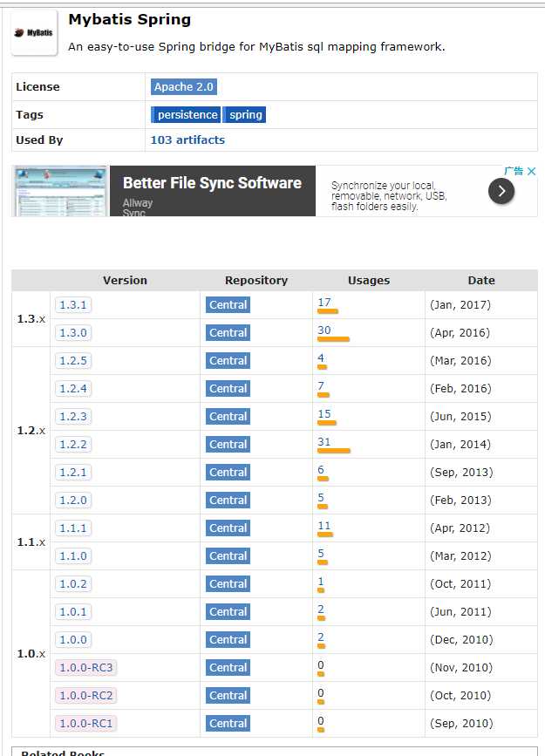Open version 1.0.0-RC2

[x=86, y=696]
